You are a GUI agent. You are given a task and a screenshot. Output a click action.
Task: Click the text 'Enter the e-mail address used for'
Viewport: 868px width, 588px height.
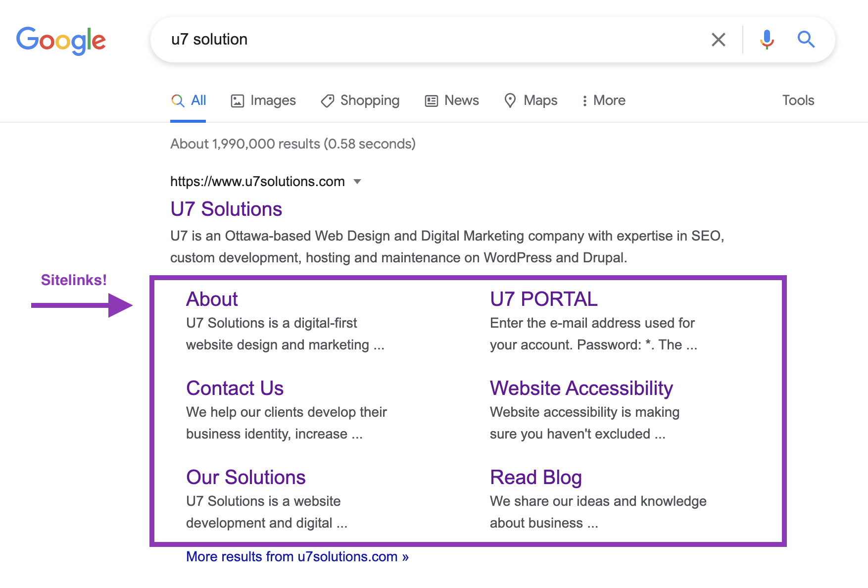[592, 323]
